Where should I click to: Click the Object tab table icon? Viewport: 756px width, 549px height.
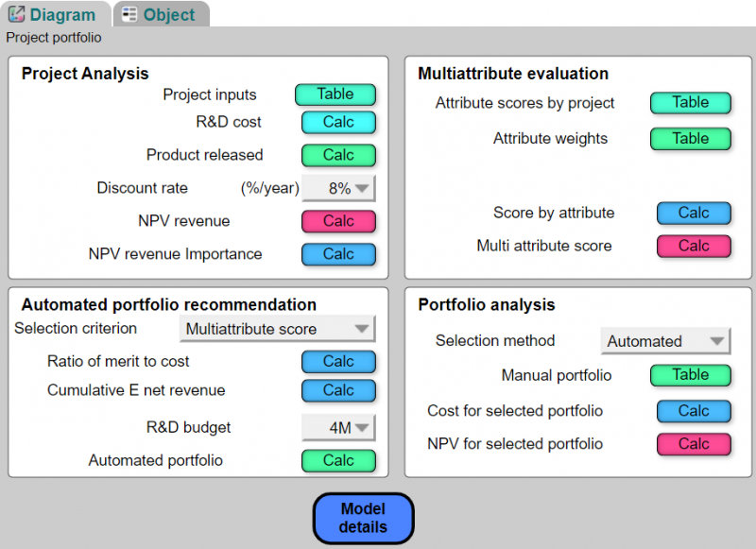pyautogui.click(x=129, y=14)
